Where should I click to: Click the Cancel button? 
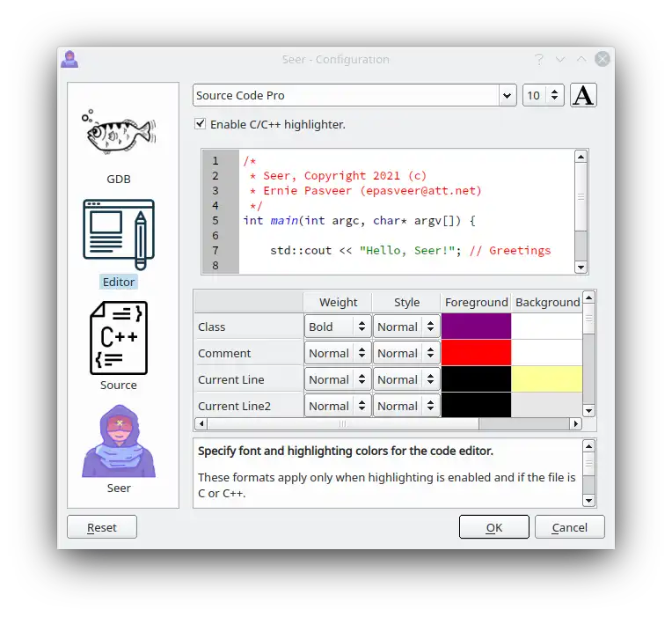[570, 527]
